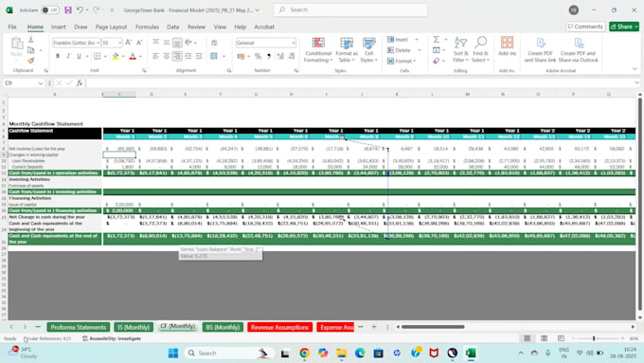
Task: Open Find & Select menu
Action: [x=480, y=49]
